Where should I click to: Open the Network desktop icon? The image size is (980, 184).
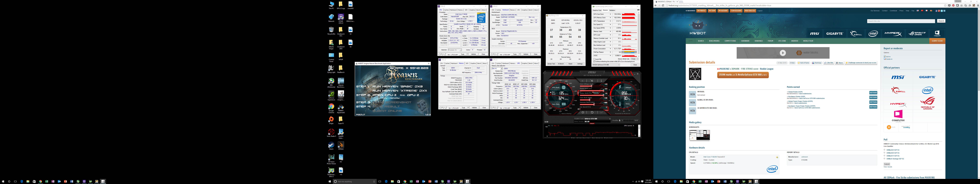click(331, 18)
